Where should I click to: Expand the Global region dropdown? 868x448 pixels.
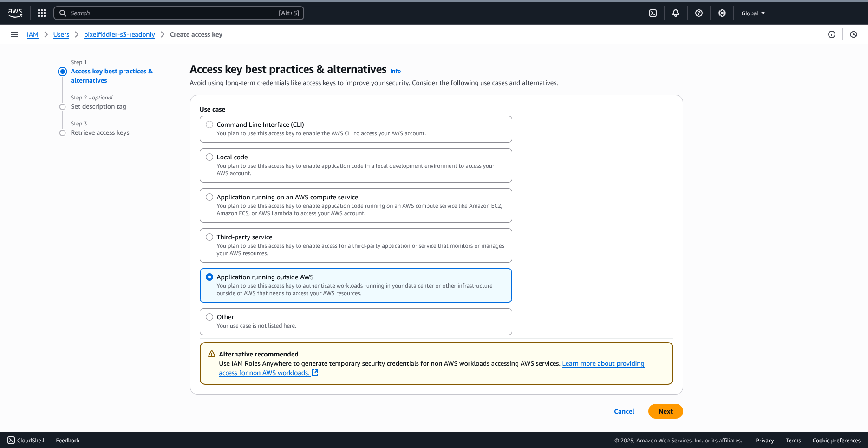pyautogui.click(x=753, y=13)
